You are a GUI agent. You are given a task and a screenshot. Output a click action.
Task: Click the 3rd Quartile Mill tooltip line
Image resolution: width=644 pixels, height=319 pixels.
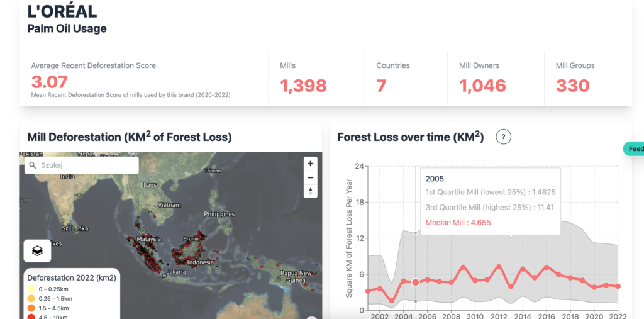[489, 207]
